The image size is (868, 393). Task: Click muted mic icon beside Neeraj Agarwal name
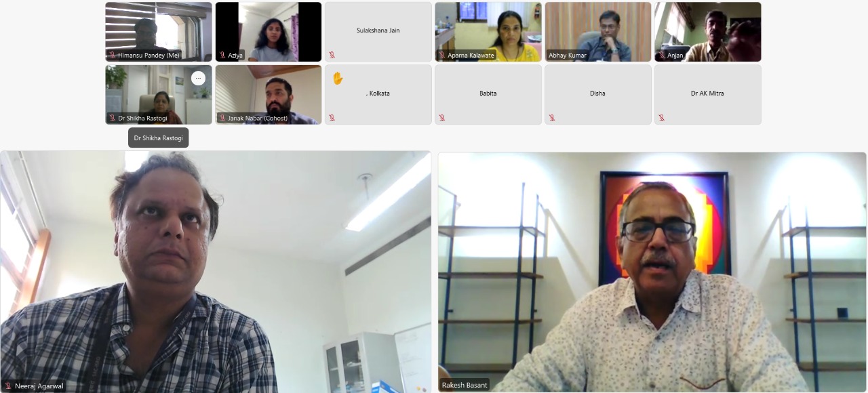pyautogui.click(x=8, y=386)
